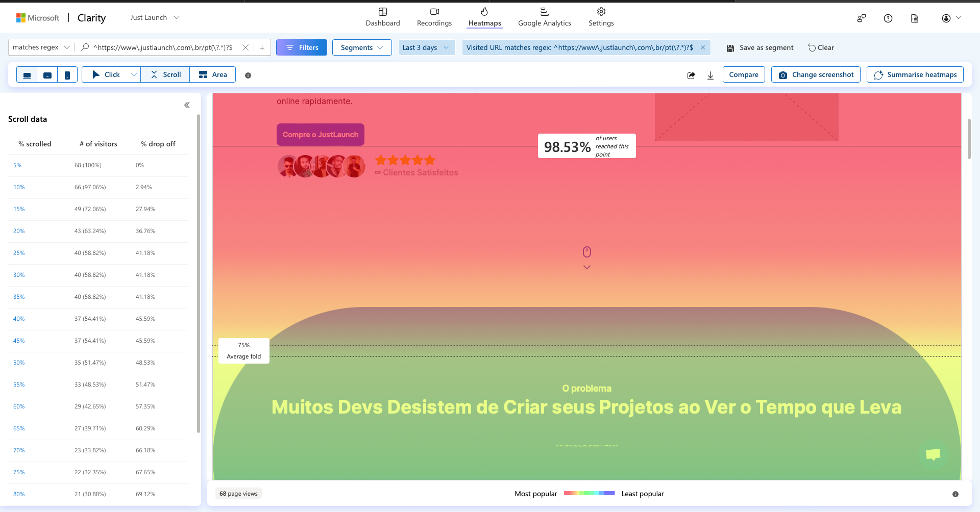The image size is (980, 512).
Task: Click the heatmap info icon
Action: point(248,75)
